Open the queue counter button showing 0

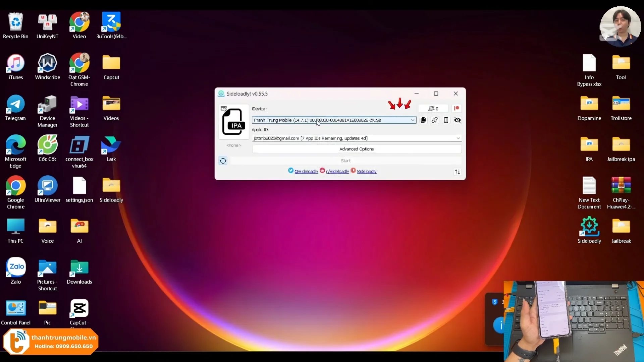click(433, 108)
